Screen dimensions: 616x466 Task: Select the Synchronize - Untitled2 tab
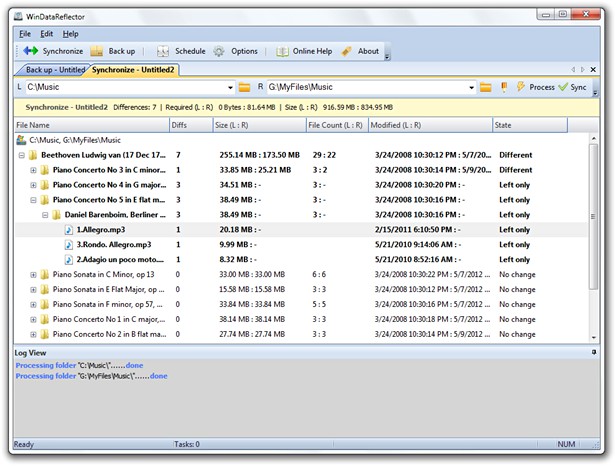(133, 70)
